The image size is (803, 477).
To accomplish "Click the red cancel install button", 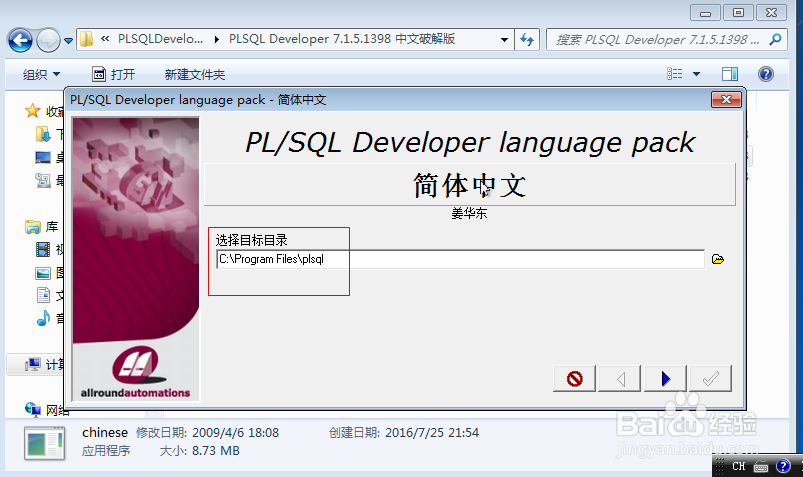I will (x=574, y=379).
